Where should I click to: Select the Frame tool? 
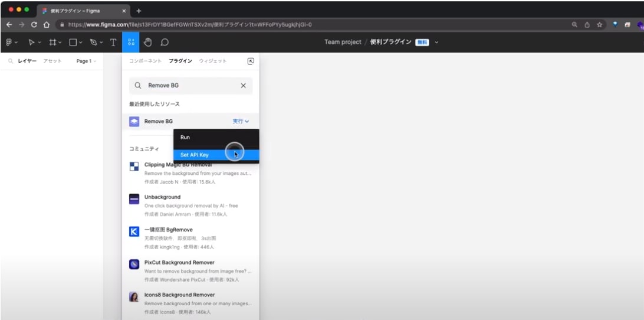tap(52, 43)
